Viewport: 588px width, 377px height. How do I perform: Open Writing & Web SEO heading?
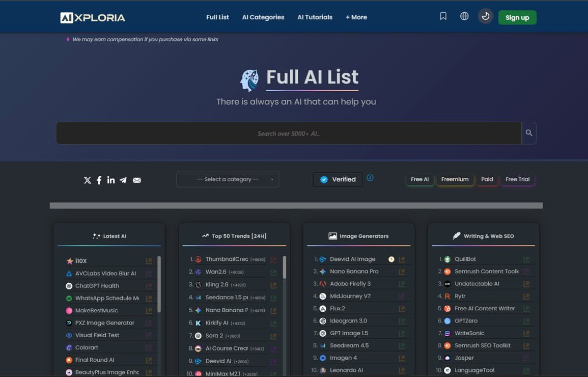click(483, 236)
